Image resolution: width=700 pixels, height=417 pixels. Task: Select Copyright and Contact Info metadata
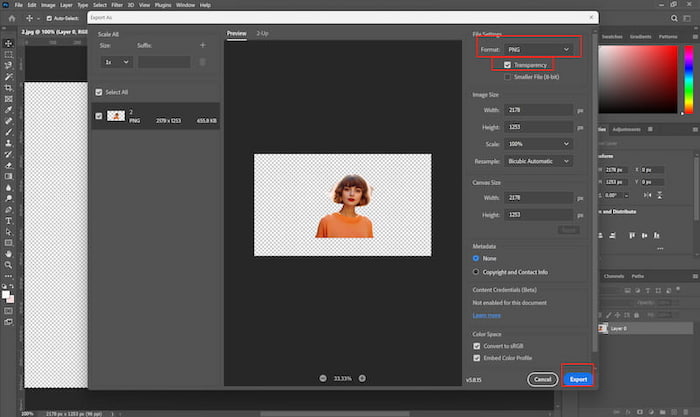pos(476,271)
